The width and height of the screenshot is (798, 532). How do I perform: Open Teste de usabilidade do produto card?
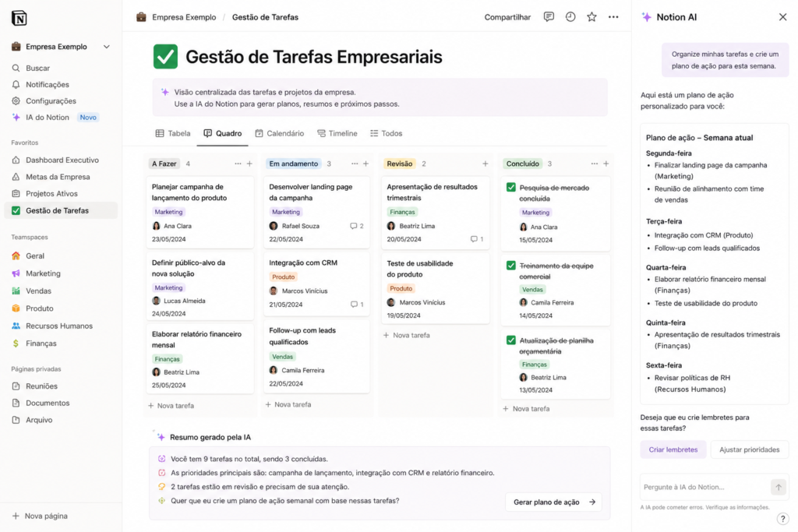pos(436,289)
